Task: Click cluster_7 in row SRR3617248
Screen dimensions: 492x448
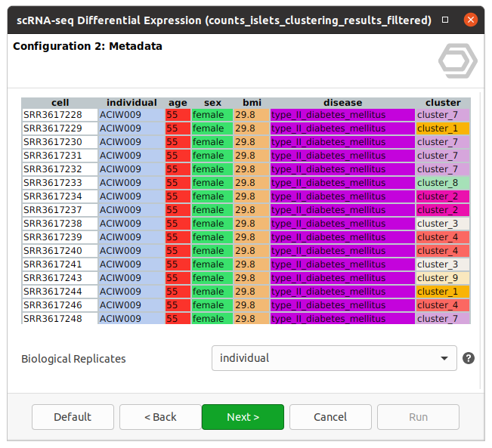Action: (x=443, y=318)
